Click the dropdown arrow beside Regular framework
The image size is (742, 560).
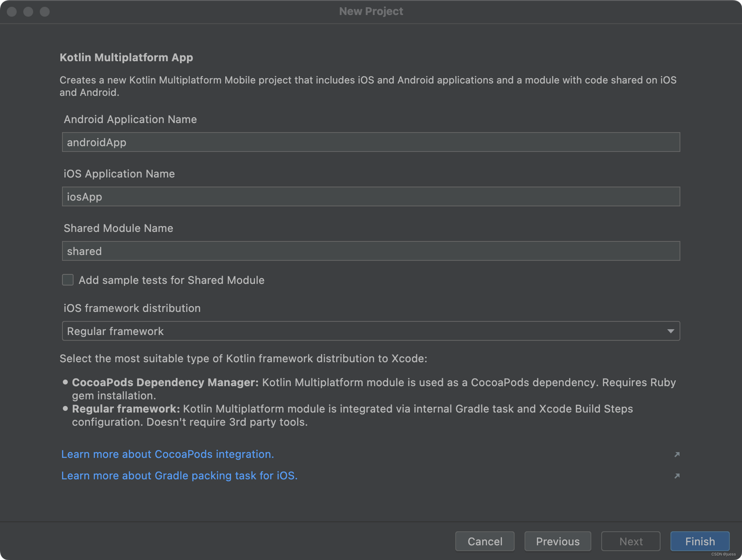(x=670, y=331)
